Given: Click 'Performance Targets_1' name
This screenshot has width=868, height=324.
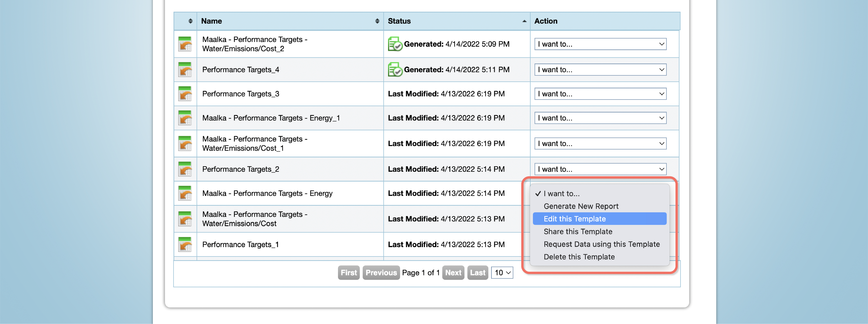Looking at the screenshot, I should point(241,245).
